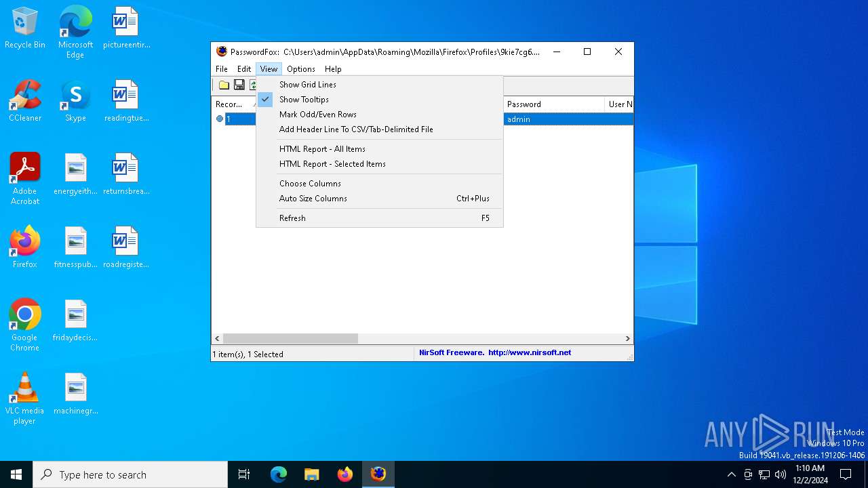The height and width of the screenshot is (488, 868).
Task: Open roadregiste Word document on desktop
Action: coord(126,248)
